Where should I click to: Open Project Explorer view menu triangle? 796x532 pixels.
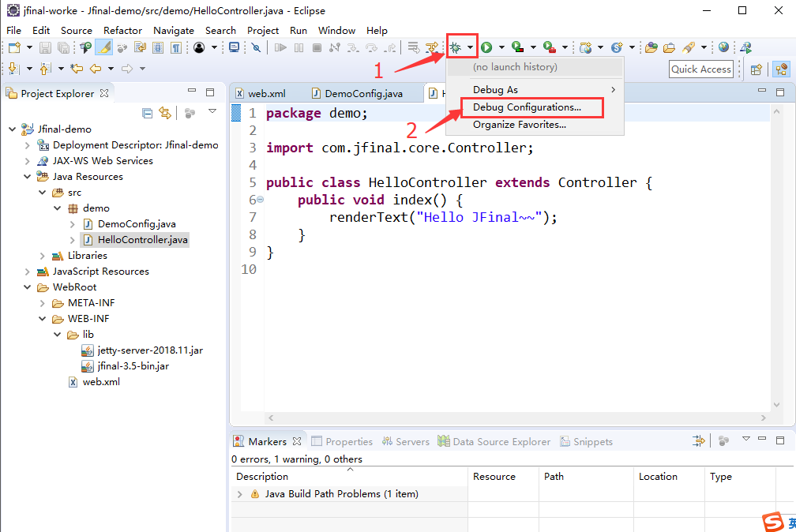[212, 111]
